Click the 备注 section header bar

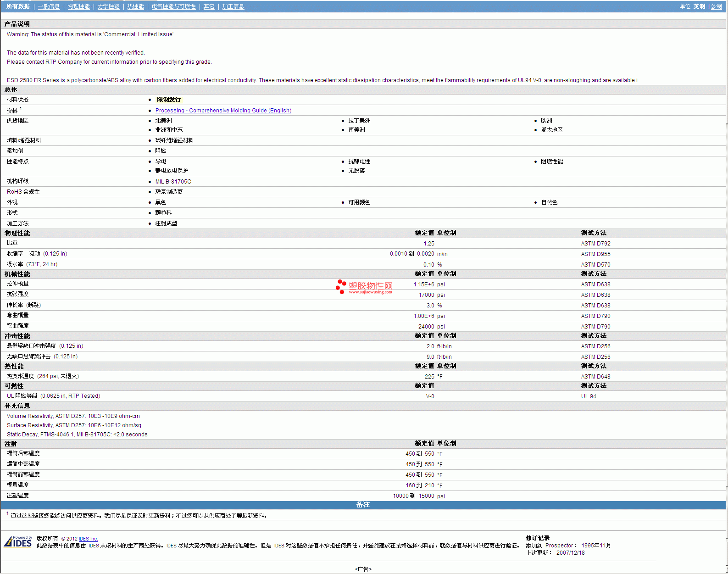tap(363, 505)
